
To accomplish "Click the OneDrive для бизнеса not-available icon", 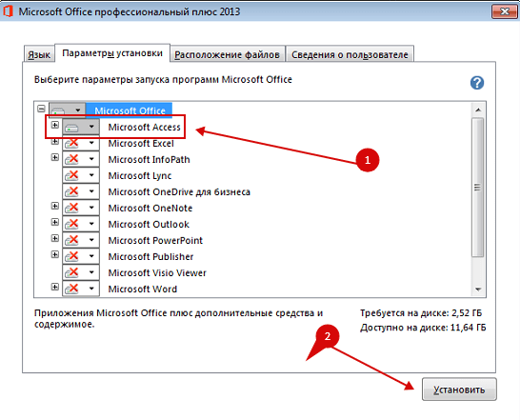I will [x=72, y=191].
